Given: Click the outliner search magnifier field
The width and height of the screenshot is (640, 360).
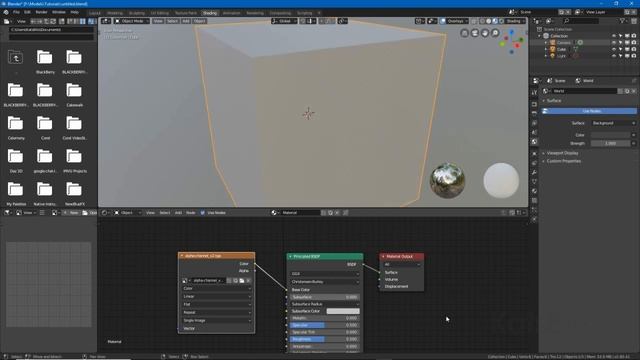Looking at the screenshot, I should (x=581, y=21).
